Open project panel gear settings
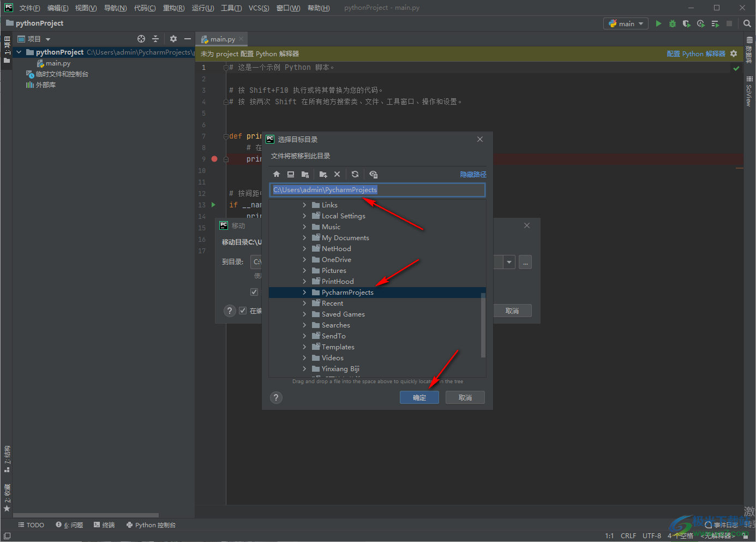Image resolution: width=756 pixels, height=542 pixels. [173, 39]
